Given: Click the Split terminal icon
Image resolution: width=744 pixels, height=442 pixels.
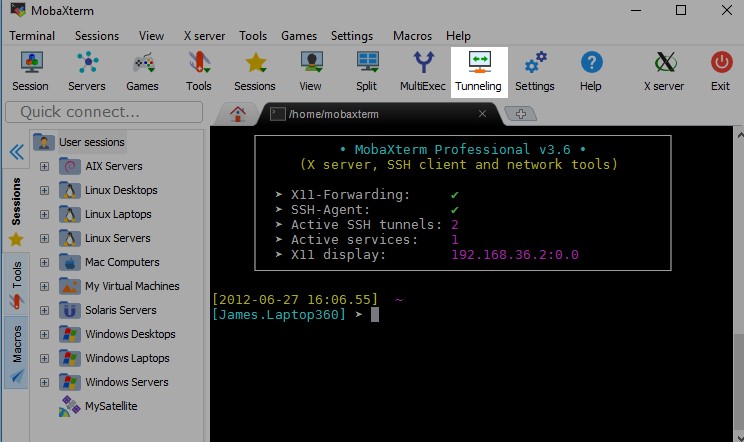Looking at the screenshot, I should pyautogui.click(x=368, y=70).
